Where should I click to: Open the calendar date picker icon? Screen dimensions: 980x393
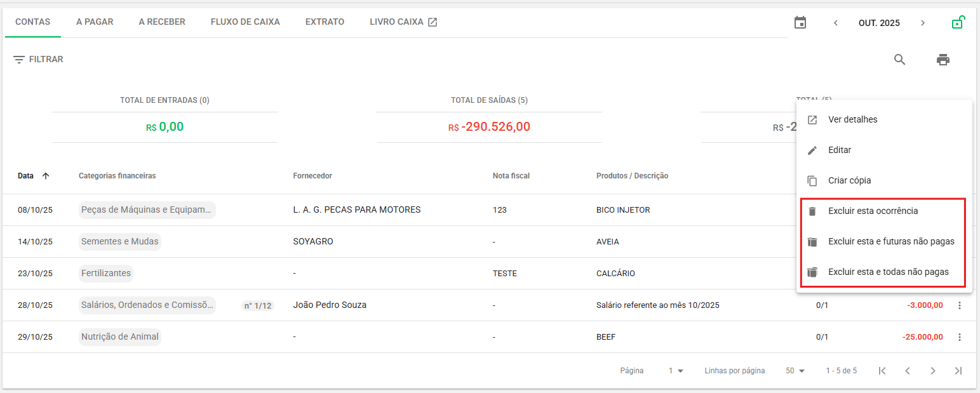click(x=800, y=22)
